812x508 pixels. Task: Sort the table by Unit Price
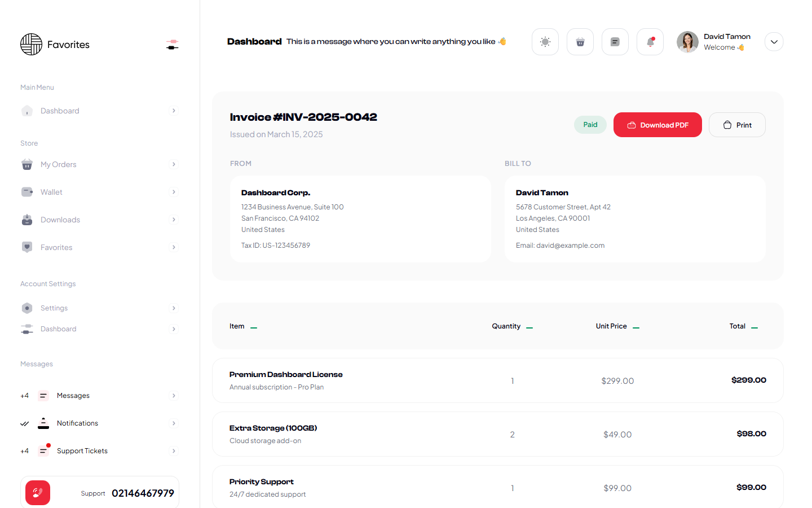tap(636, 326)
